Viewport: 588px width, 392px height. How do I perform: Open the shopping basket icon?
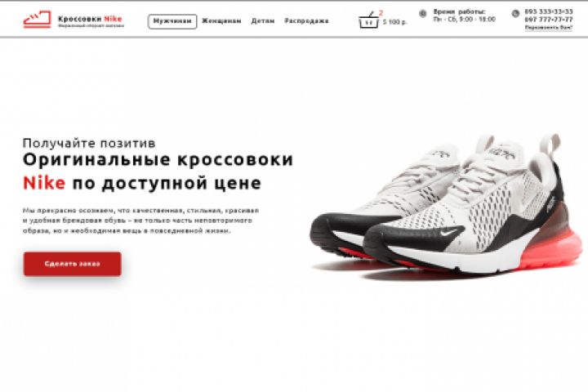coord(368,21)
